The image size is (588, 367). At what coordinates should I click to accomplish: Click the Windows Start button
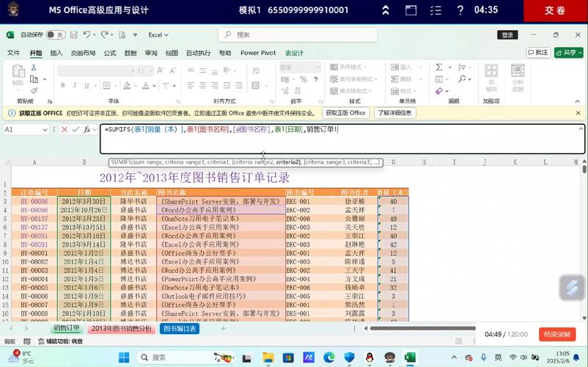click(x=124, y=357)
